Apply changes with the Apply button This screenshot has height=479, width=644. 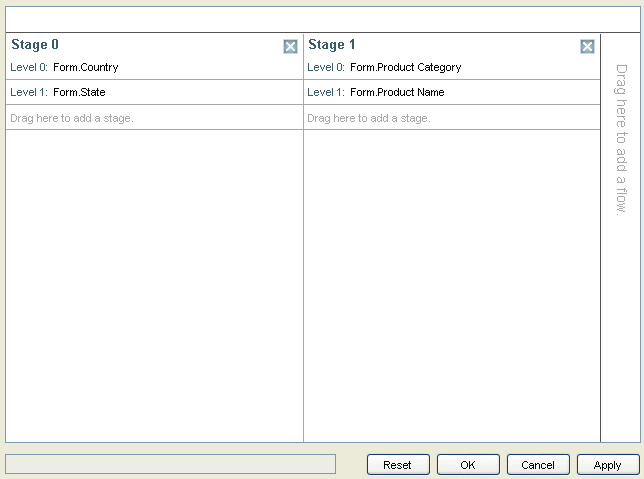(x=608, y=465)
